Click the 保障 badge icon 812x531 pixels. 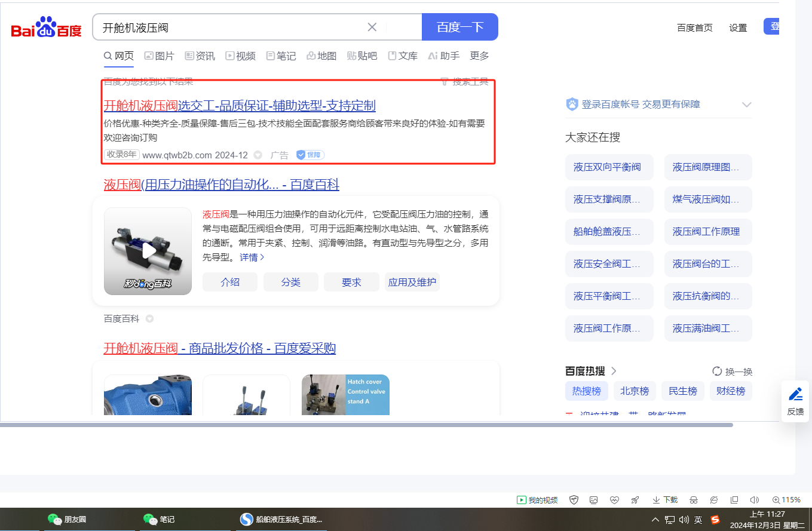(x=310, y=155)
